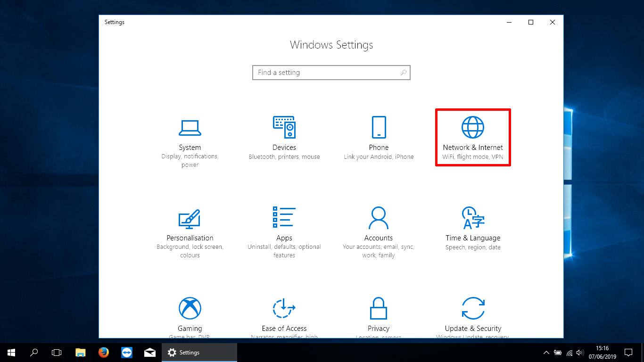644x362 pixels.
Task: Open Task View from the taskbar
Action: pos(57,353)
